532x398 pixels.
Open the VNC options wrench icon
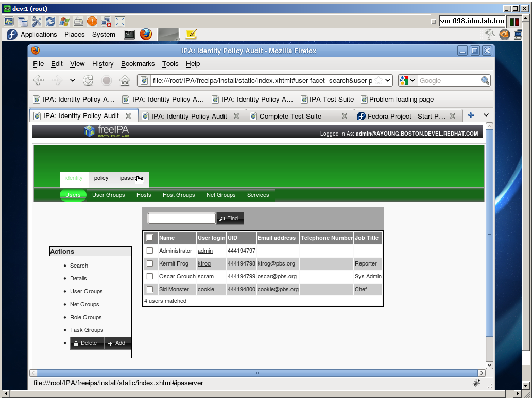pyautogui.click(x=36, y=21)
